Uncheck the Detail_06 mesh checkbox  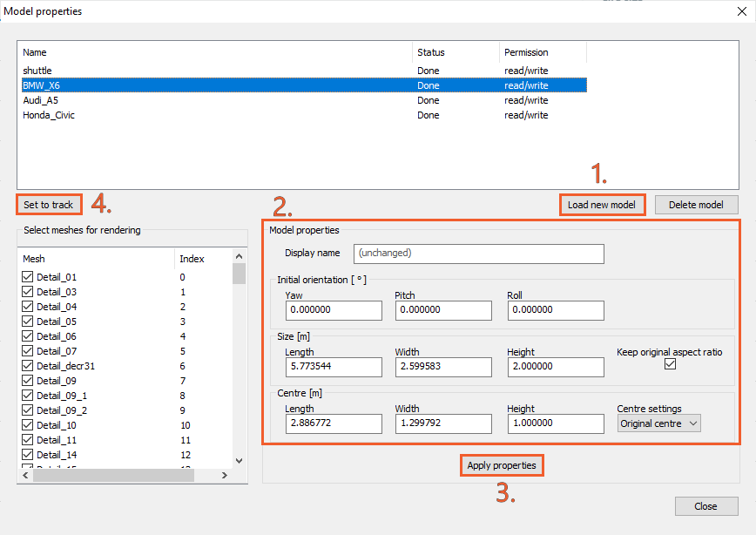[28, 336]
